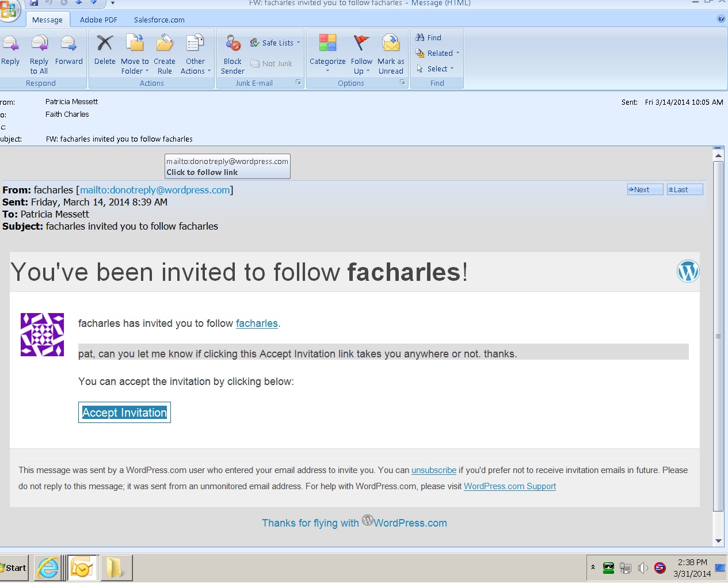728x587 pixels.
Task: Expand the Other Actions dropdown
Action: (196, 52)
